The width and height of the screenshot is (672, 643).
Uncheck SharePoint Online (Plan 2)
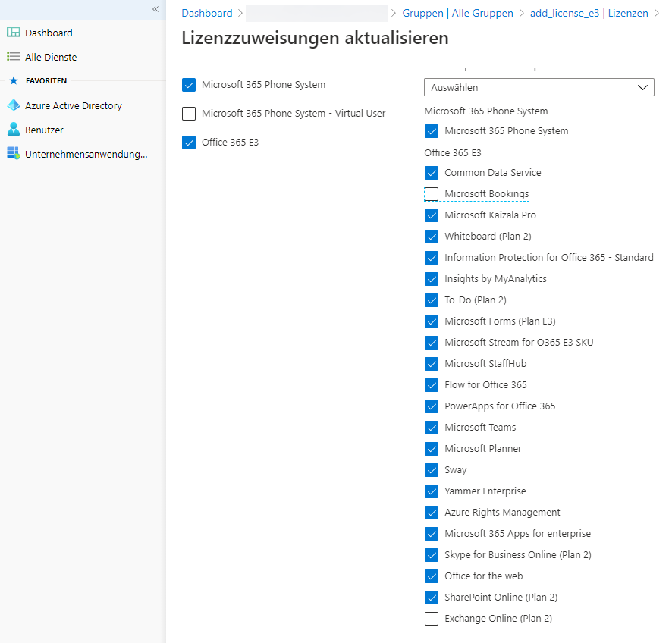[432, 598]
